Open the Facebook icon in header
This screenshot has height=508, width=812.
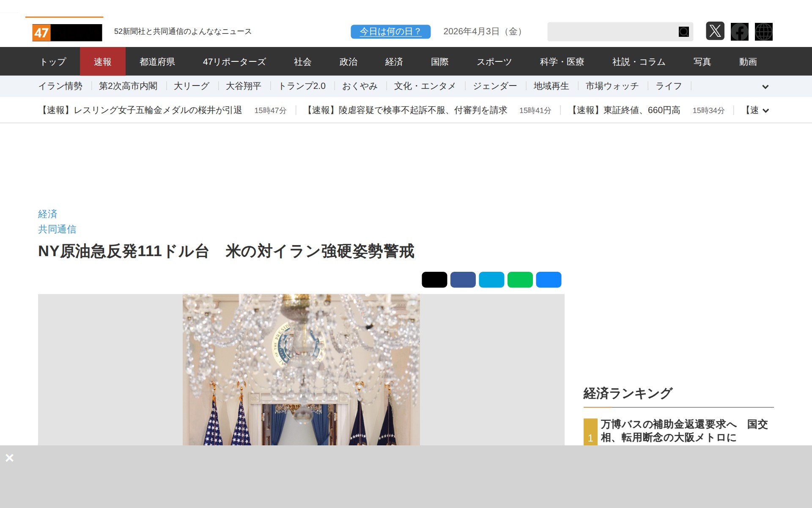[x=739, y=32]
